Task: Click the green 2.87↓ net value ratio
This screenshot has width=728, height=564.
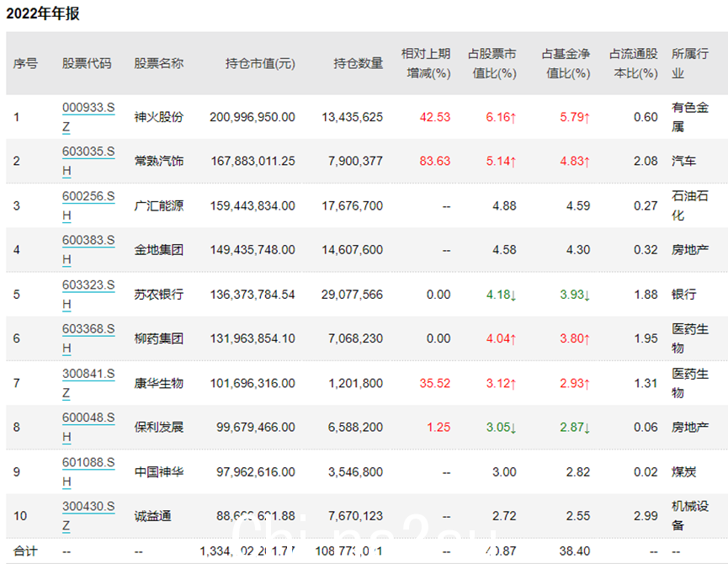Action: click(575, 427)
